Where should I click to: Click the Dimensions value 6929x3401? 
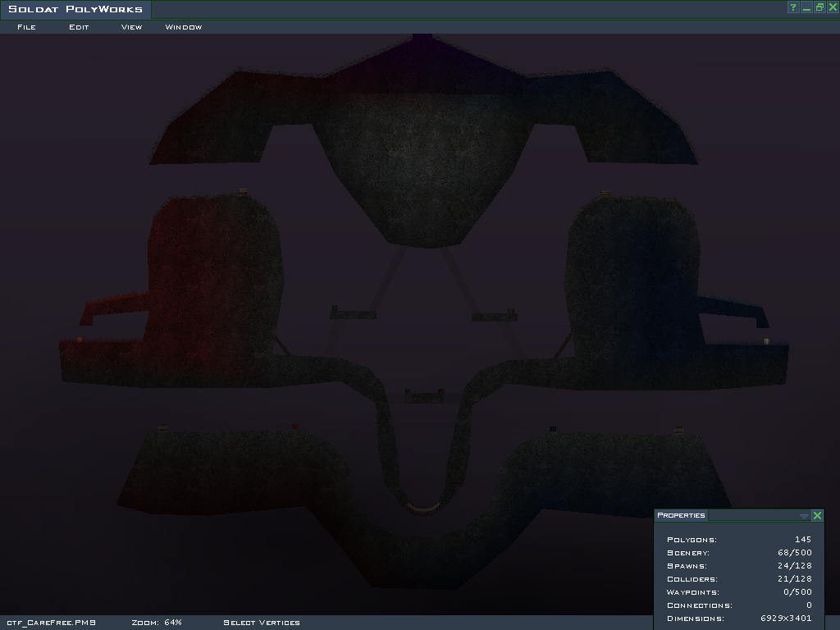point(786,619)
